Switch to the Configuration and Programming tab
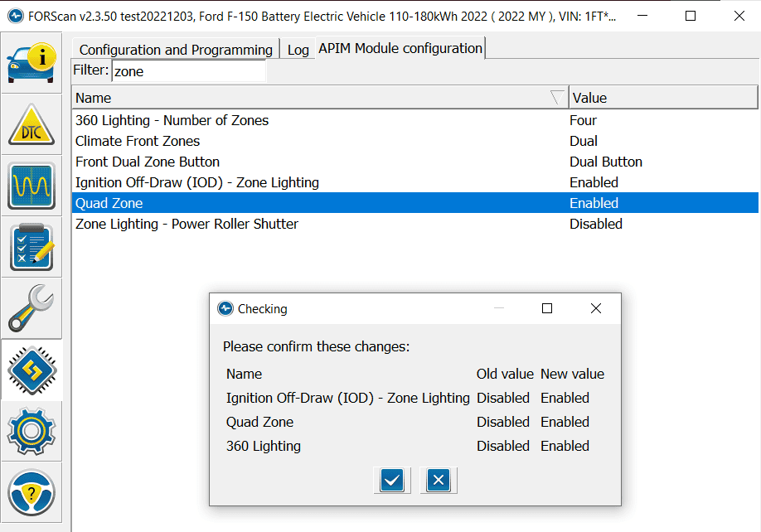The height and width of the screenshot is (532, 761). (176, 50)
